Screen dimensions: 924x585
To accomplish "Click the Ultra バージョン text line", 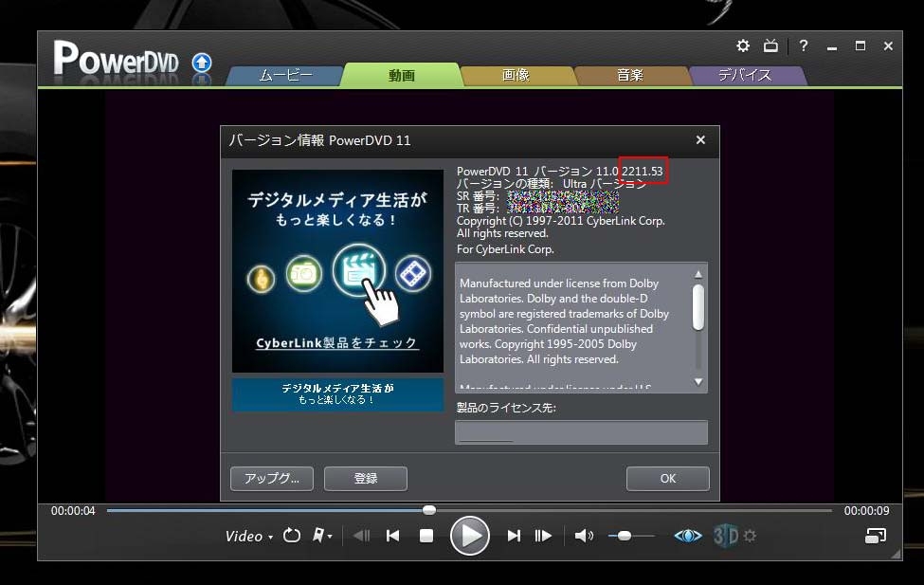I will [551, 183].
